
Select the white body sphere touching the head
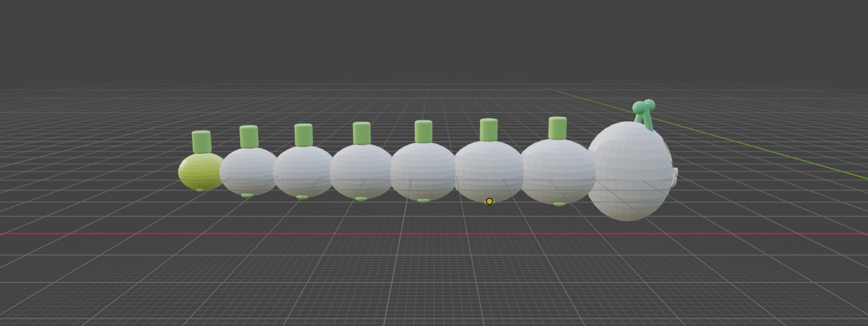click(x=558, y=171)
